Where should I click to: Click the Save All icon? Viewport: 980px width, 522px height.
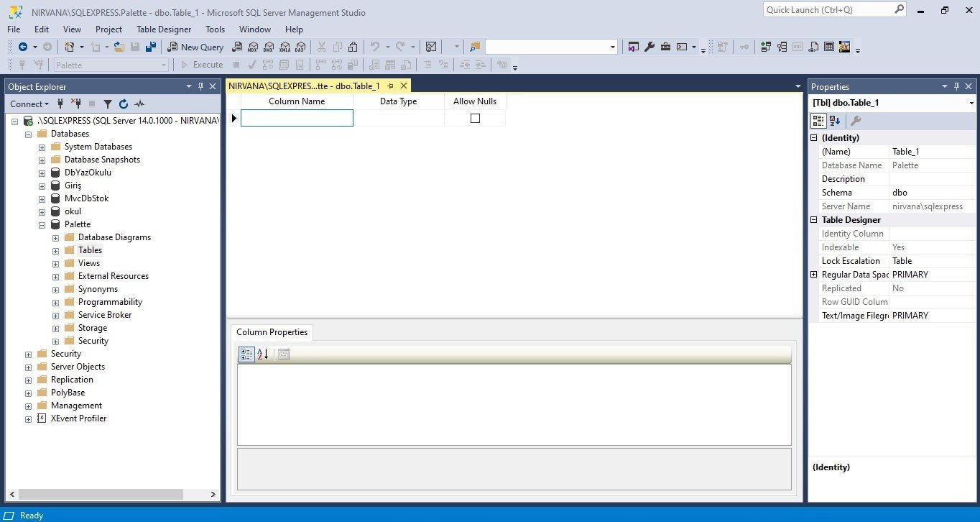pos(151,47)
